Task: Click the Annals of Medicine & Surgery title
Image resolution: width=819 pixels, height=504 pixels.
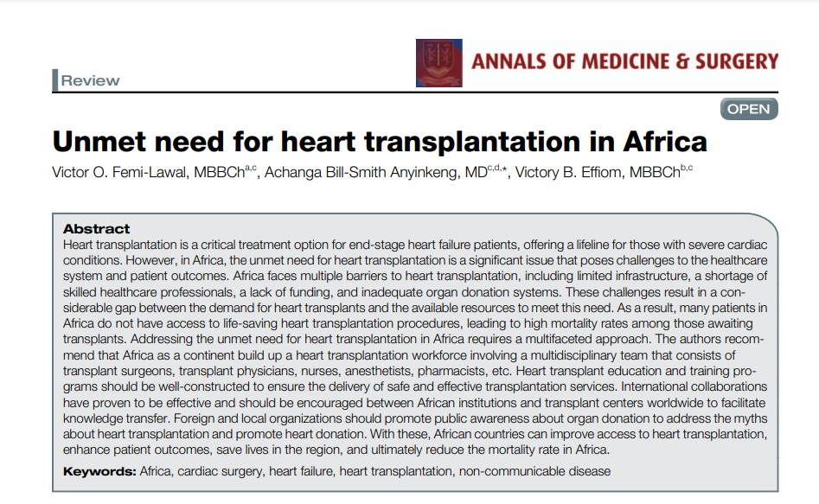Action: (624, 61)
